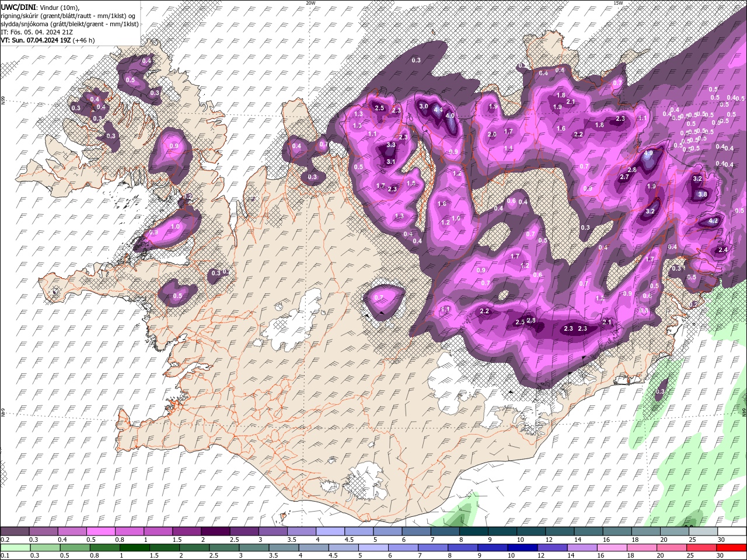
Task: Click the 'IT: Fös. 05. 04. 2024 21Z' line
Action: tap(36, 32)
